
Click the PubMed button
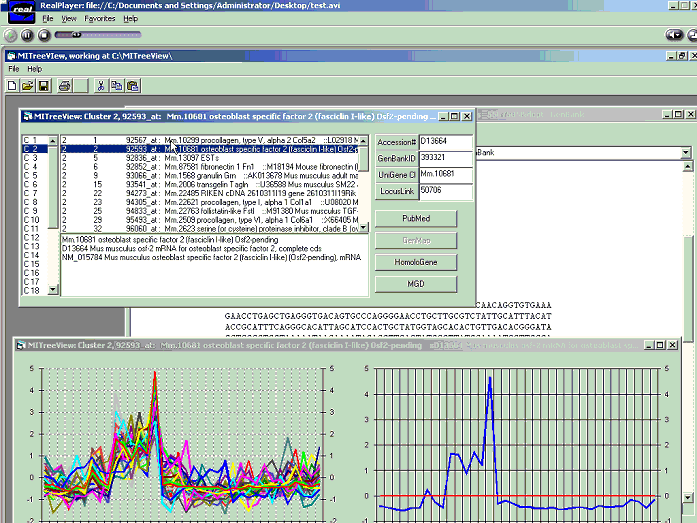416,219
